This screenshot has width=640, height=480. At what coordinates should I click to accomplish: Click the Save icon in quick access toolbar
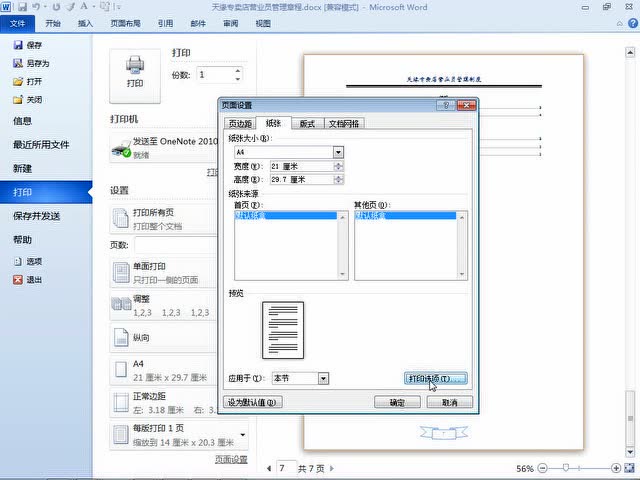click(22, 7)
